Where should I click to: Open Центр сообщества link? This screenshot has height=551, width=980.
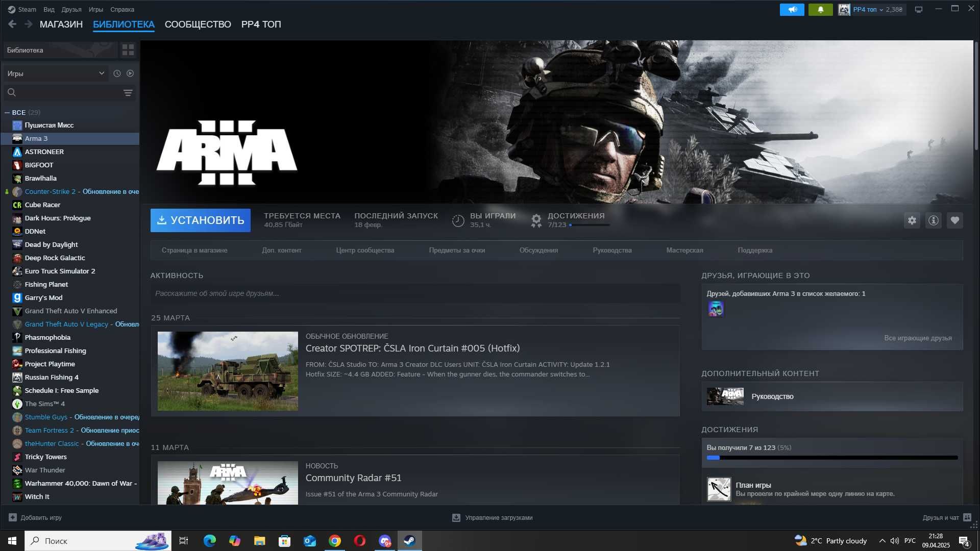(365, 250)
